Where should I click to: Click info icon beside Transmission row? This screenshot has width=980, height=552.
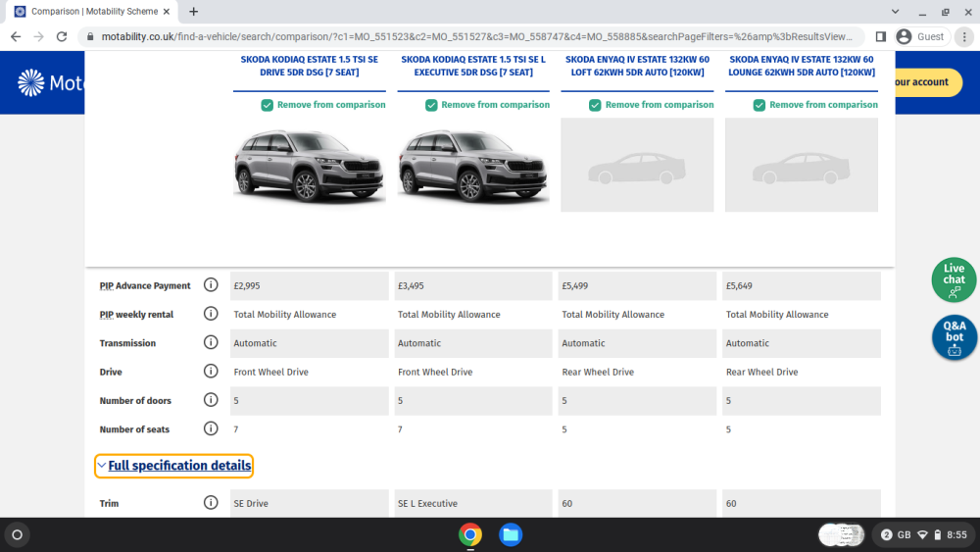point(211,342)
